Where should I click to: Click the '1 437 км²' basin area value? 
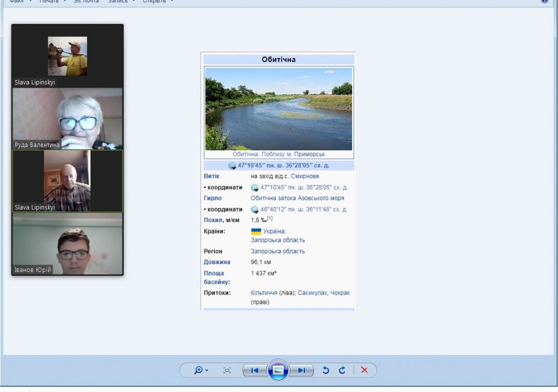coord(263,273)
